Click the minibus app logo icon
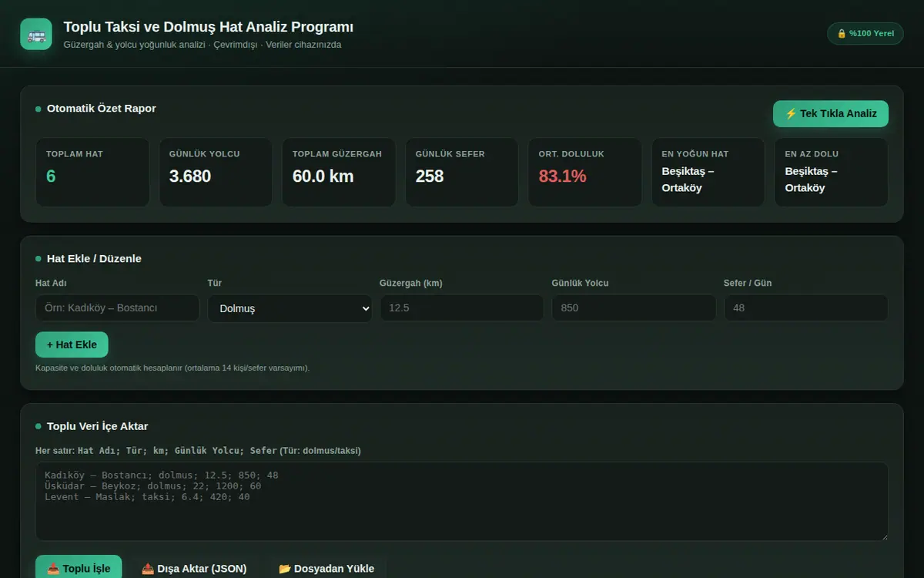This screenshot has width=924, height=578. (36, 34)
